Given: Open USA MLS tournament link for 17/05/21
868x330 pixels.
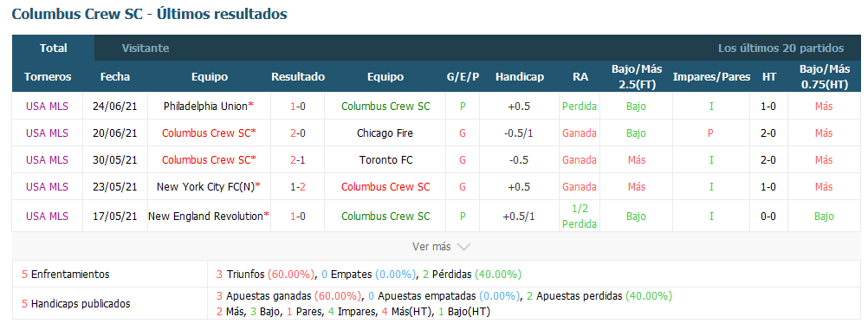Looking at the screenshot, I should coord(47,217).
